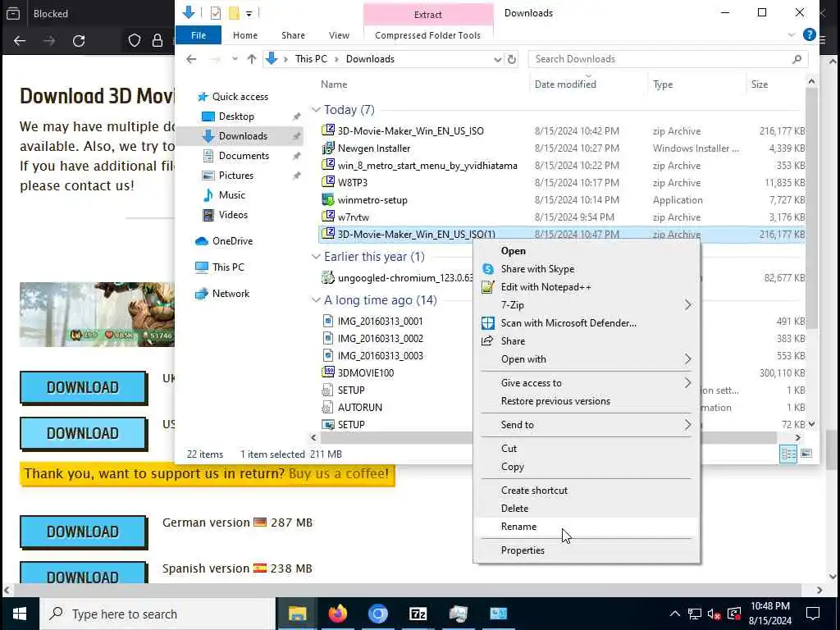The width and height of the screenshot is (840, 630).
Task: Click Copy in the context menu
Action: click(512, 467)
